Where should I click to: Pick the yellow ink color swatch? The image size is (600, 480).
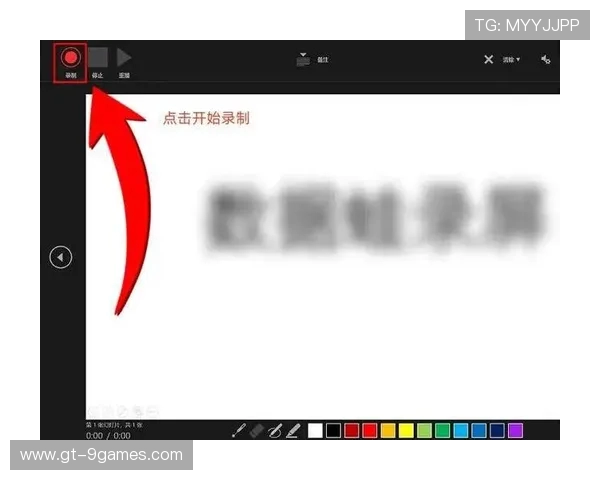click(x=406, y=430)
